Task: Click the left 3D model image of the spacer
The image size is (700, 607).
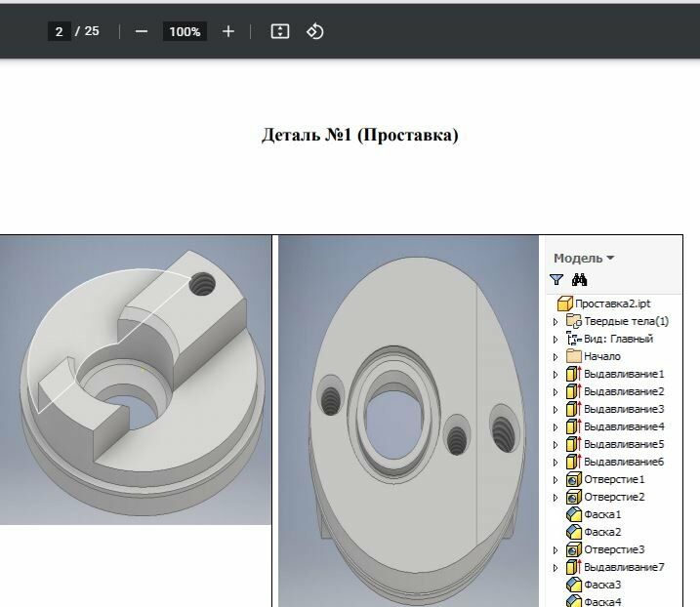Action: (136, 380)
